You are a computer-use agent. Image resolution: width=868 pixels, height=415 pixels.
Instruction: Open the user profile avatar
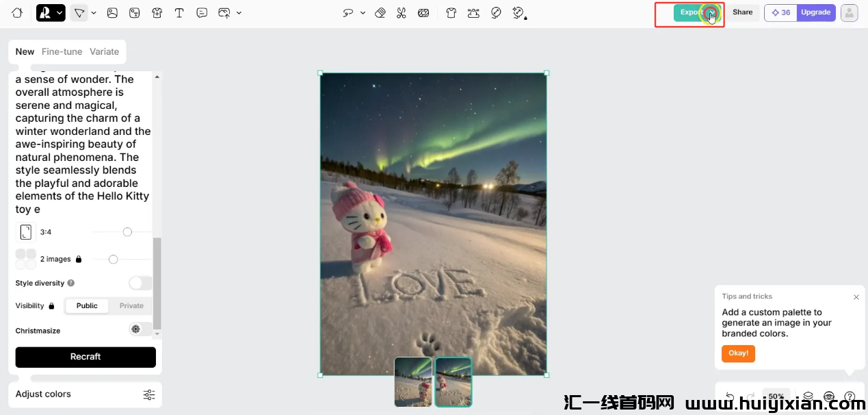(x=849, y=12)
